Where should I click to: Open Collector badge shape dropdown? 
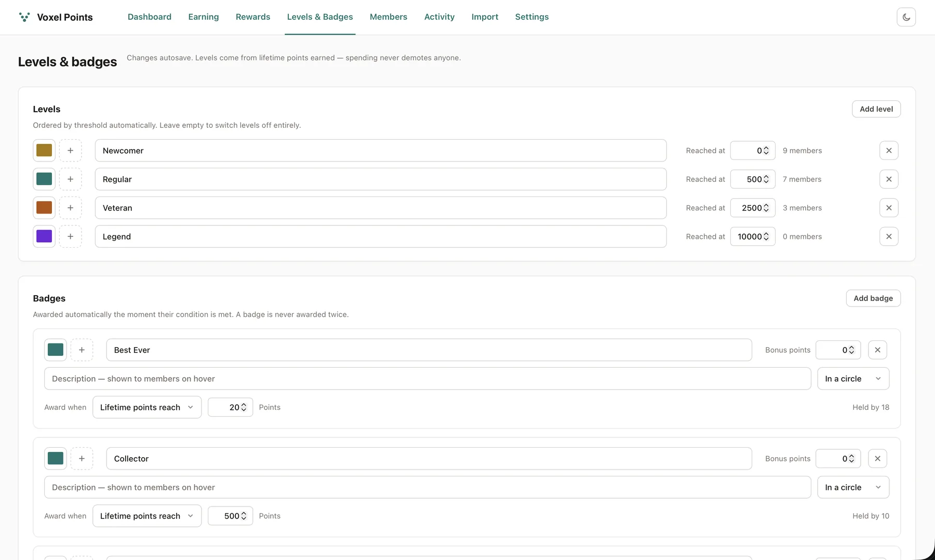click(x=853, y=487)
